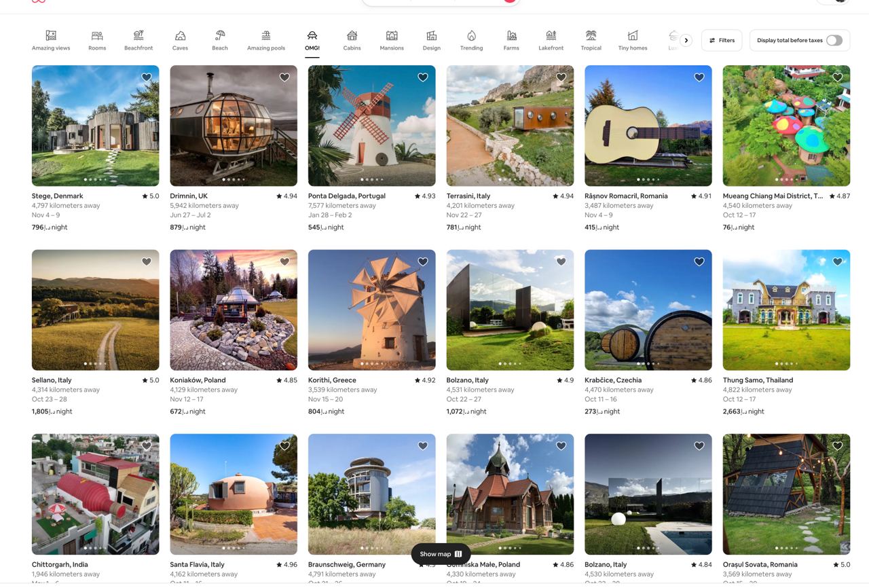Save the Korithi, Greece windmill to wishlist

(423, 262)
